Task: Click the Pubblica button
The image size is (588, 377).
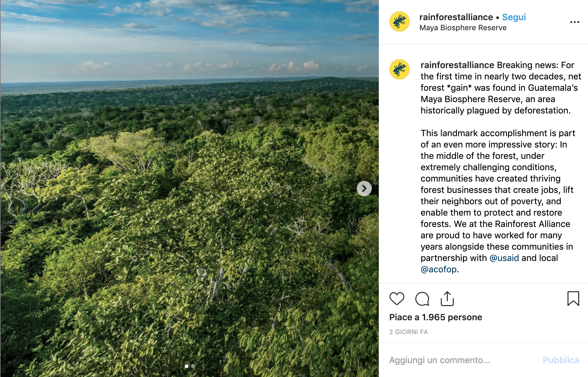Action: (x=561, y=360)
